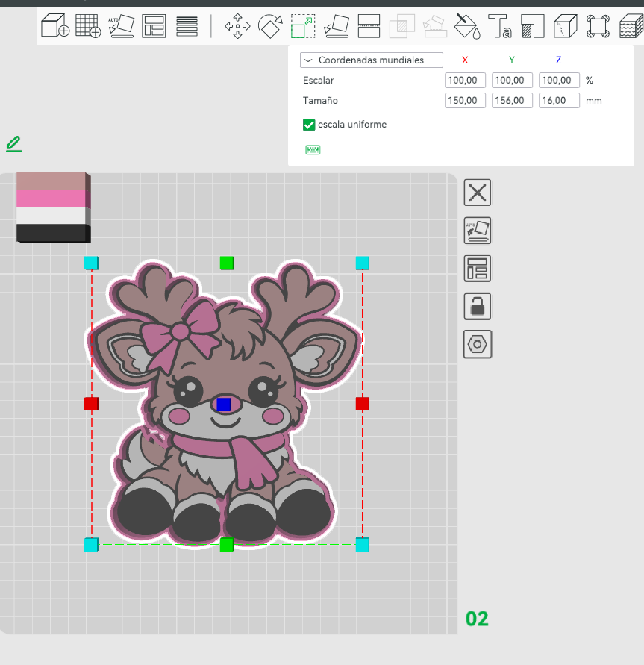Click the Tamaño X field showing 150,00

(465, 101)
